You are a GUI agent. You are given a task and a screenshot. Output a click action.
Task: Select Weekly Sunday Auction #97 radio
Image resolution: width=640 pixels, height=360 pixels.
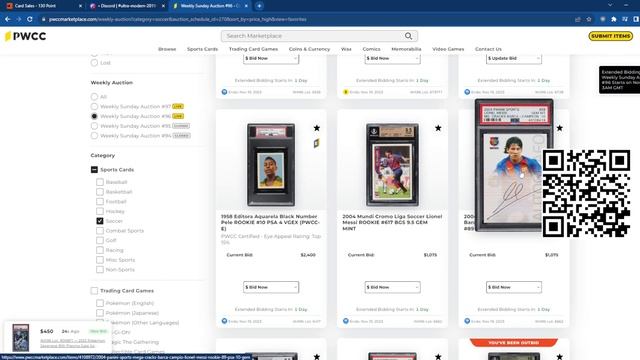pyautogui.click(x=94, y=107)
